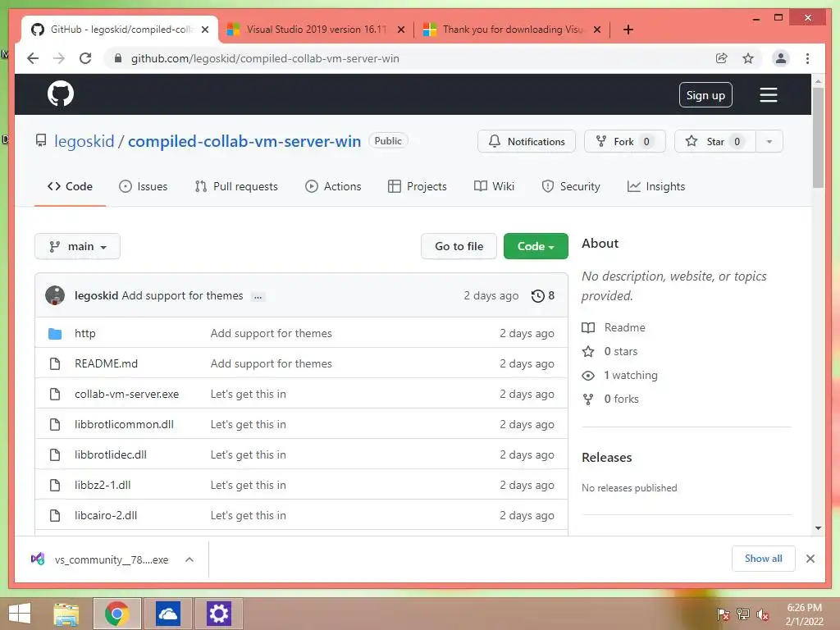Screen dimensions: 840x630
Task: Switch to the Code tab
Action: [71, 186]
